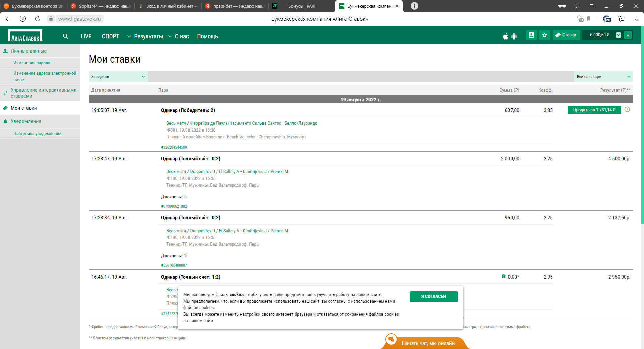Open the Apple iOS app icon
The width and height of the screenshot is (644, 349).
[x=506, y=36]
